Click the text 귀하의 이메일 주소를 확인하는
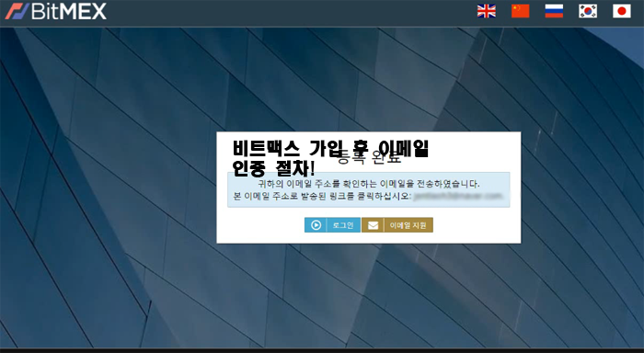This screenshot has height=353, width=644. 318,184
